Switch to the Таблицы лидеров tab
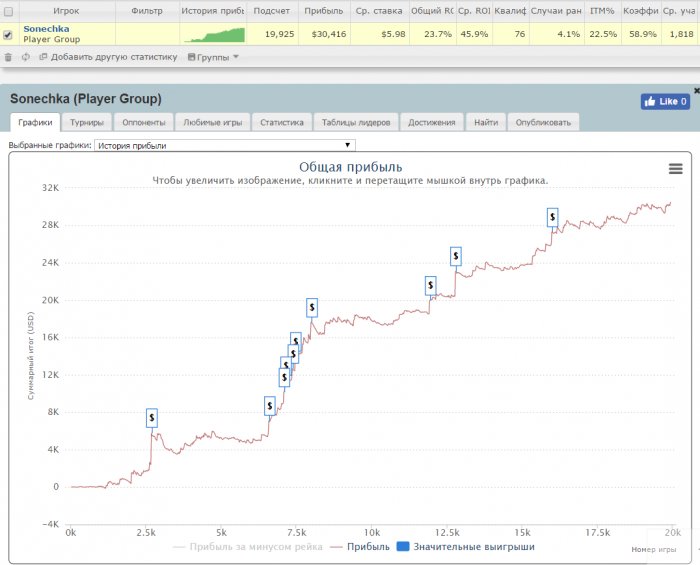Image resolution: width=700 pixels, height=565 pixels. (x=356, y=122)
